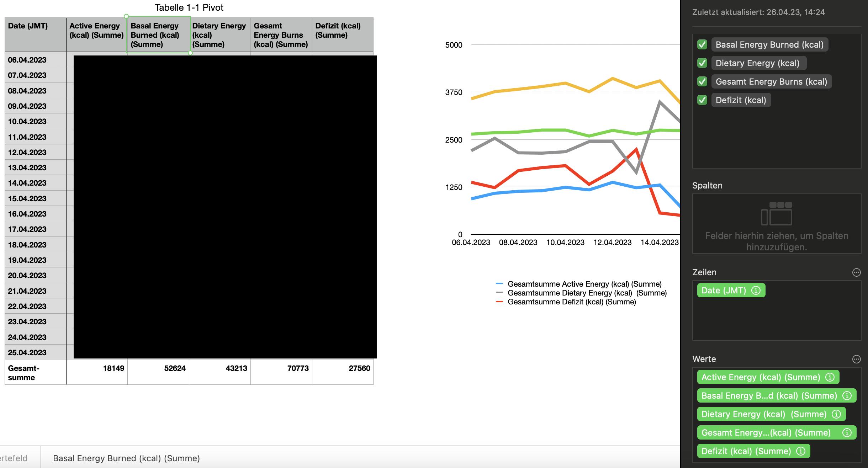Select the Tabelle 1-1 Pivot title
Screen dimensions: 868x468
[x=189, y=7]
